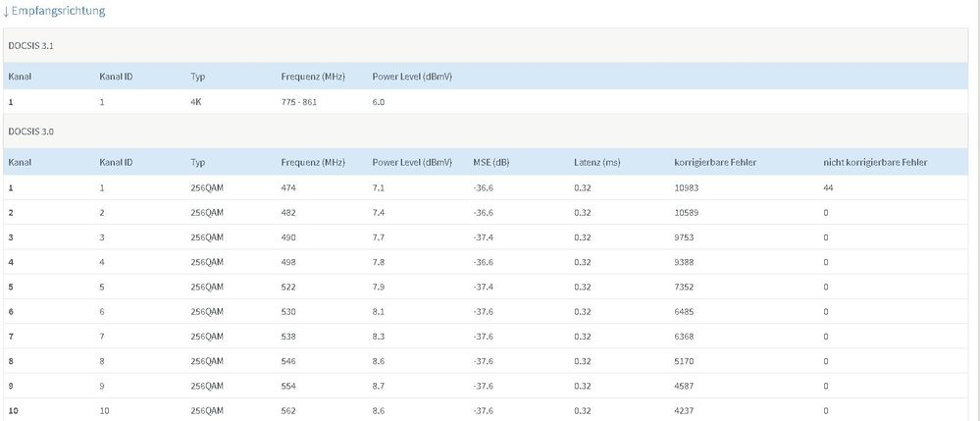Click the latency value in the 562 MHz row

(582, 411)
